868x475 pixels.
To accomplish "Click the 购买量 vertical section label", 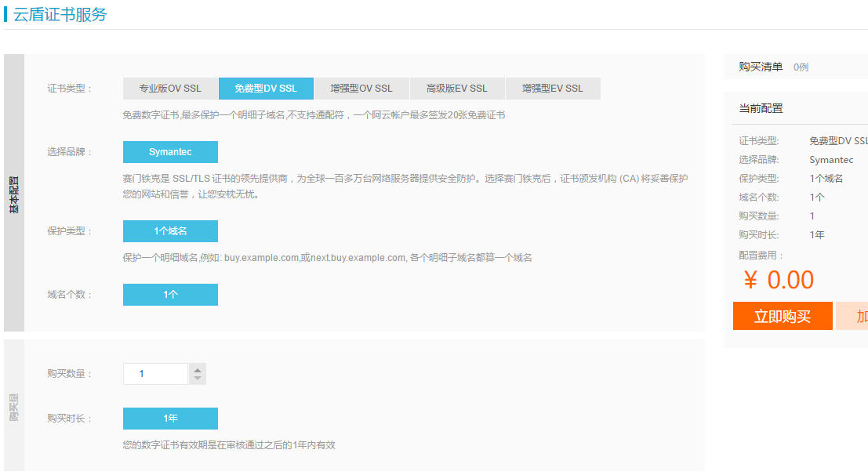I will click(x=14, y=406).
